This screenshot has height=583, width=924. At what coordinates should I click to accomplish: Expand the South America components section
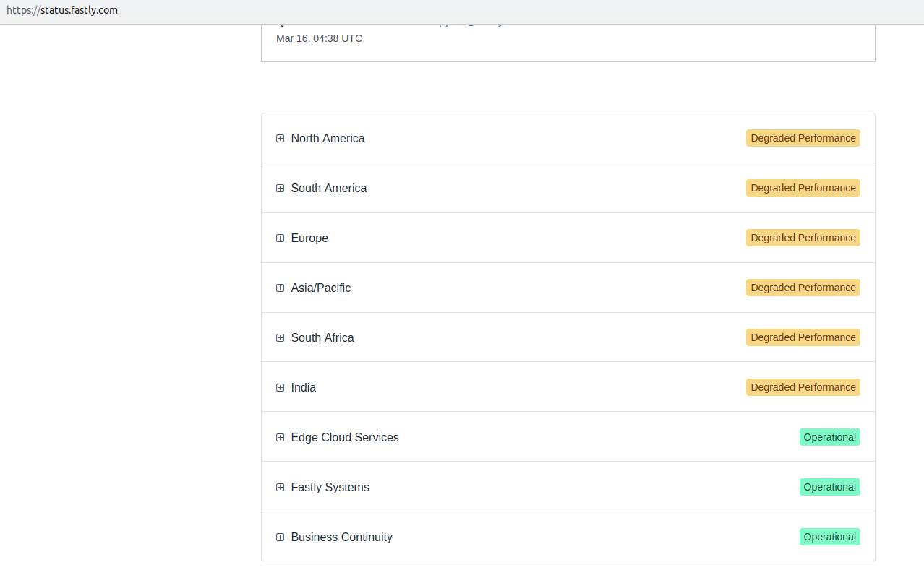pyautogui.click(x=281, y=188)
